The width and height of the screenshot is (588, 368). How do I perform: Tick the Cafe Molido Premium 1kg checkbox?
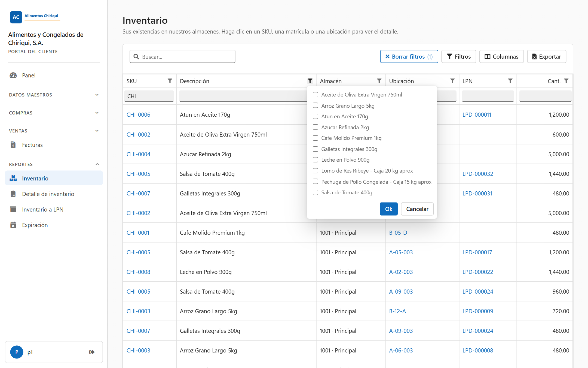[x=316, y=138]
